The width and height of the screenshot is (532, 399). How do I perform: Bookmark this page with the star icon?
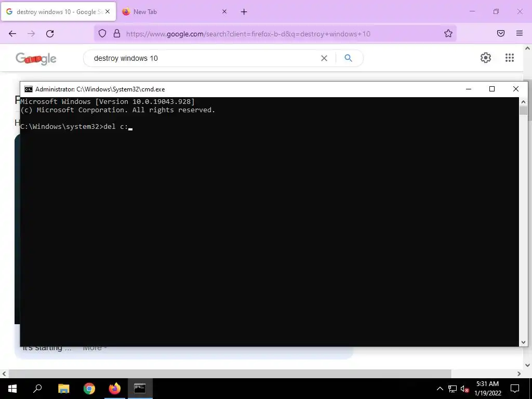(448, 34)
